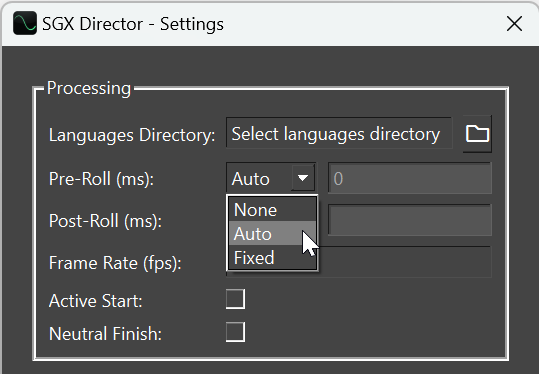Click the SGX Director - Settings title bar
Viewport: 539px width, 374px height.
(270, 24)
